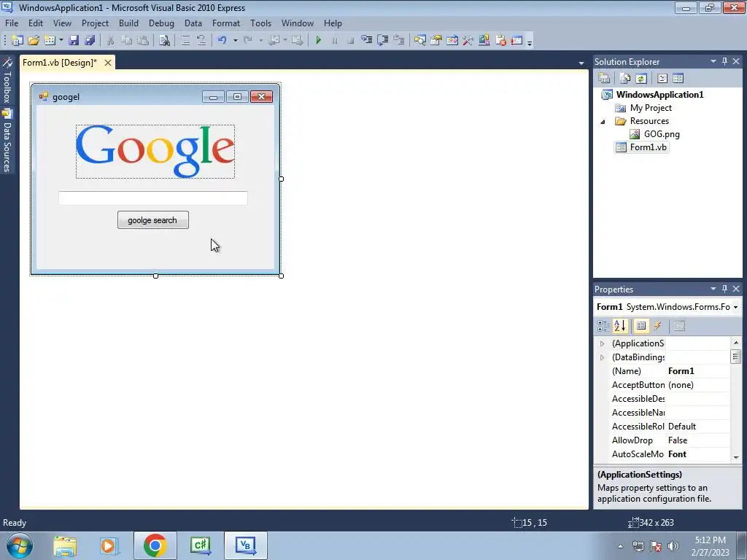Click View Code in Solution Explorer
Viewport: 747px width, 560px height.
click(x=662, y=78)
